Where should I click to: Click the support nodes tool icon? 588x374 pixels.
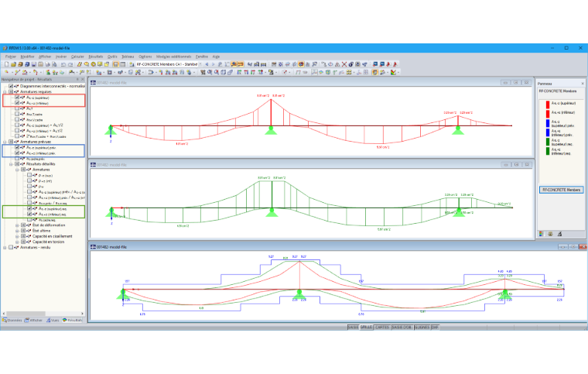pyautogui.click(x=48, y=72)
